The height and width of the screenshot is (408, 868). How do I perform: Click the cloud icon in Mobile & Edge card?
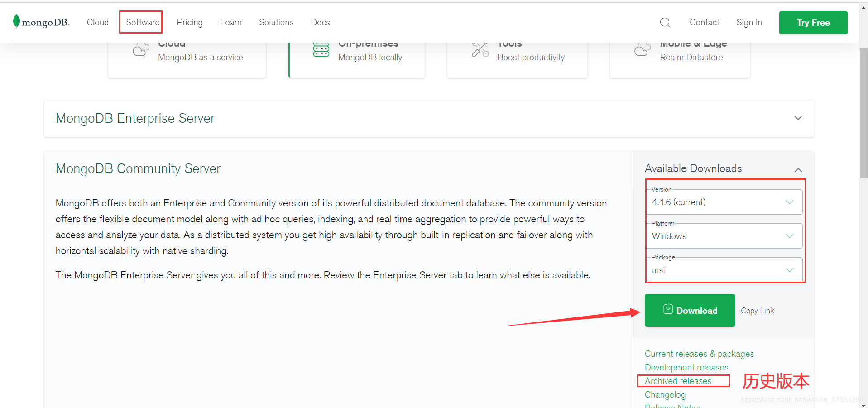tap(642, 49)
